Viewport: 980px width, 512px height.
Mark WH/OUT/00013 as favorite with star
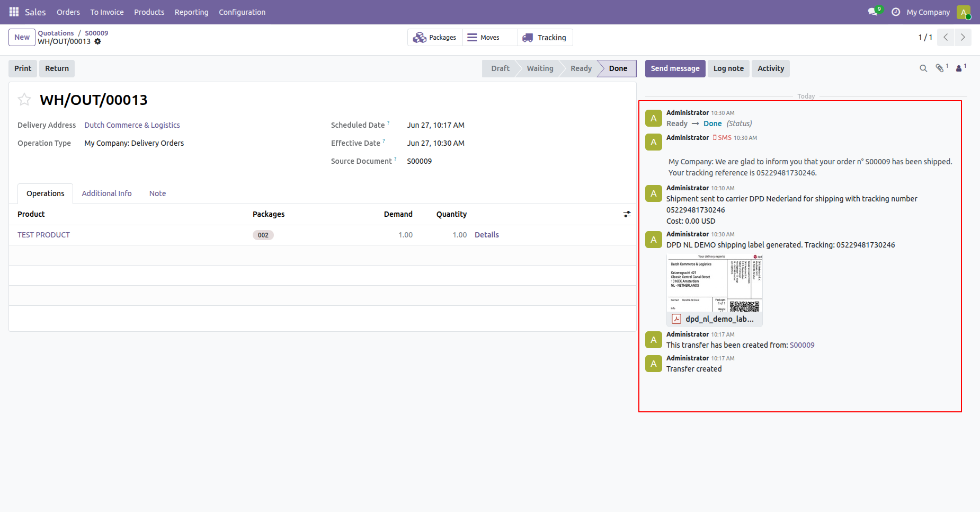(24, 100)
